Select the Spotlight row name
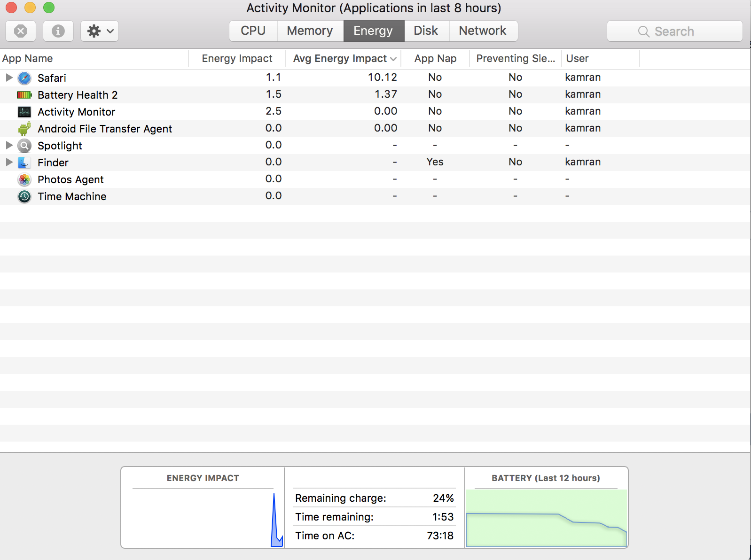Viewport: 751px width, 560px height. click(60, 146)
